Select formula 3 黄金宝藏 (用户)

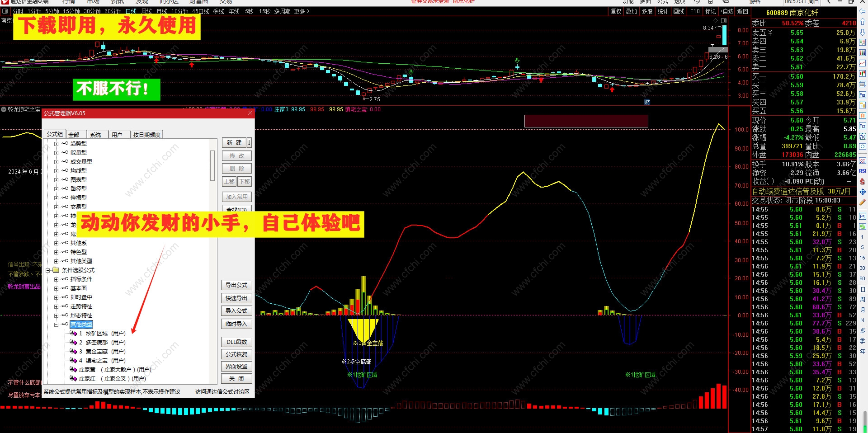point(102,352)
